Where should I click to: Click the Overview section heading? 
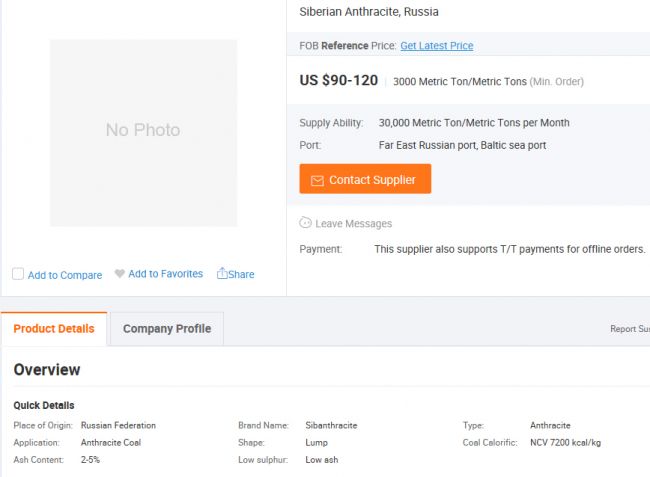47,370
